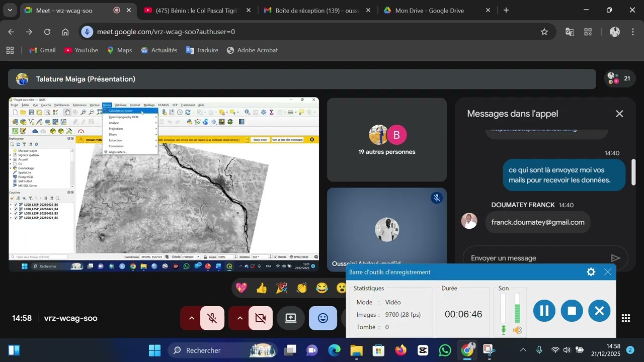644x362 pixels.
Task: Stop the screen recording
Action: coord(572,311)
